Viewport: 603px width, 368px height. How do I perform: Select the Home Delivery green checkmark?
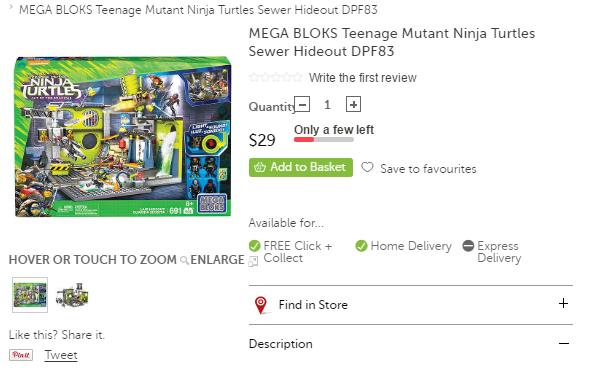361,246
